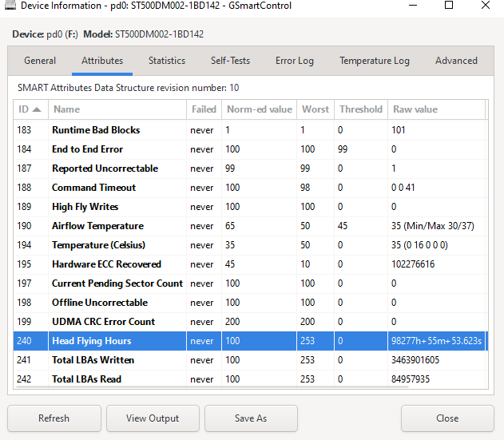Open the Advanced tab
Image resolution: width=504 pixels, height=440 pixels.
[456, 61]
